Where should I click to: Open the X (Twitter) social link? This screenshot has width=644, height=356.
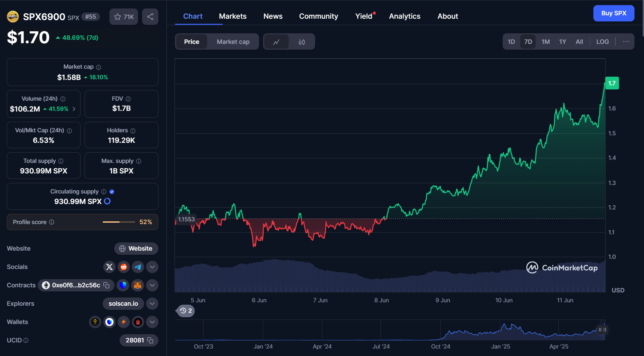click(109, 267)
